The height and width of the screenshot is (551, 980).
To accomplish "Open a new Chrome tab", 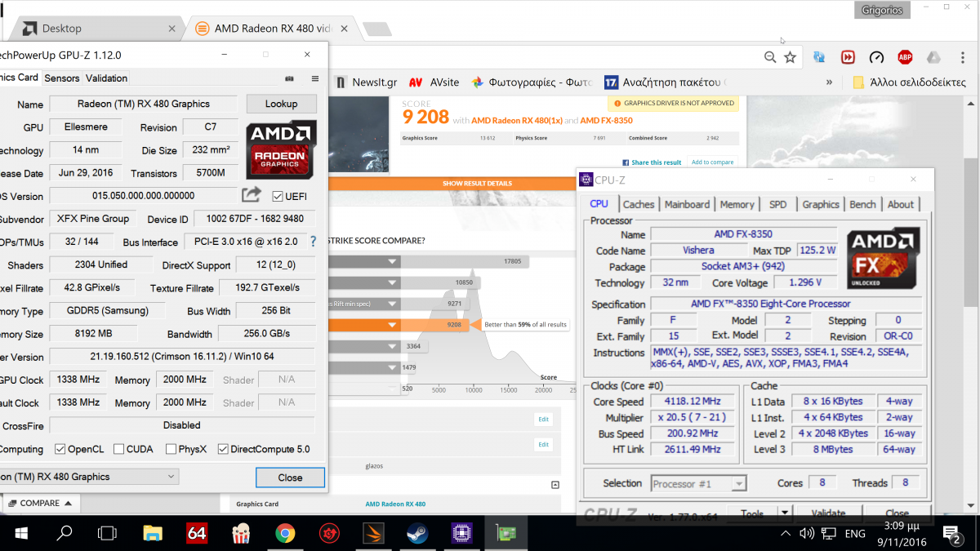I will tap(376, 29).
